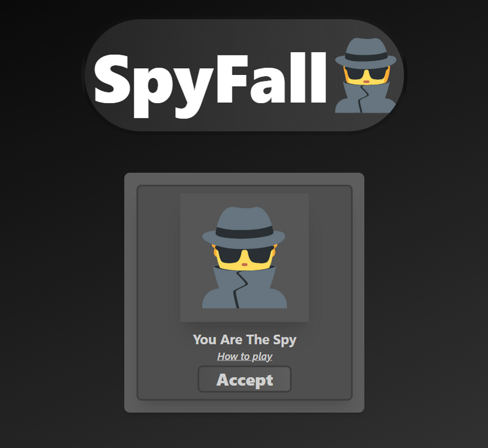Click the hat of the header spy emoji

tap(366, 53)
